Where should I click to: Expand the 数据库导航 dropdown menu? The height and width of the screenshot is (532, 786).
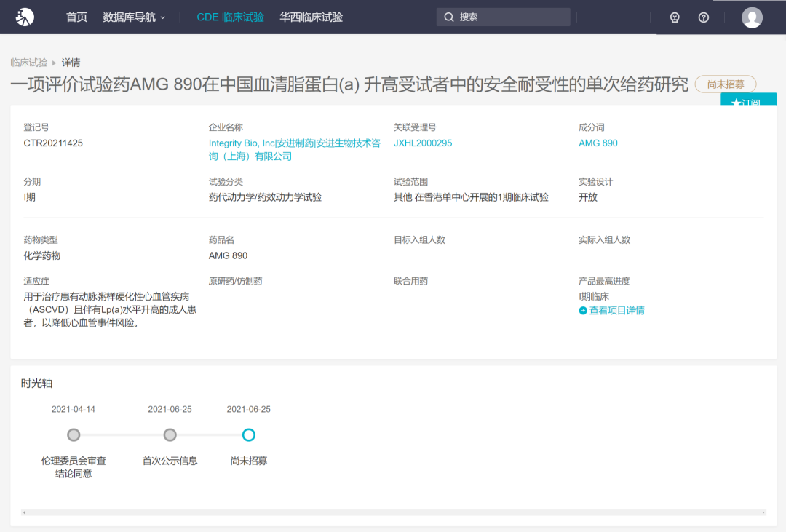(x=134, y=17)
